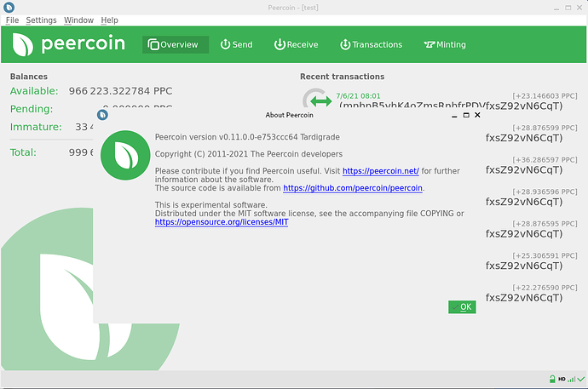Open the https://peercoin.net/ link

[381, 171]
